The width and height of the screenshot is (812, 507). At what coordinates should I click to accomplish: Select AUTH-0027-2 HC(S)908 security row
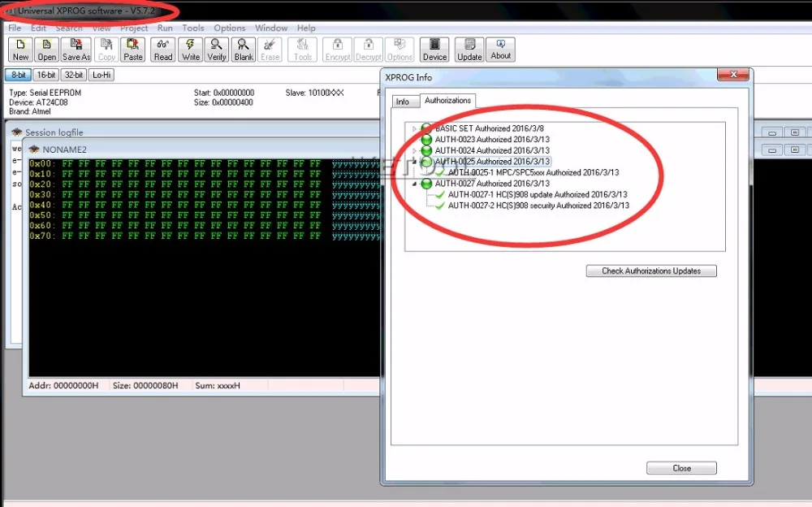[x=538, y=206]
